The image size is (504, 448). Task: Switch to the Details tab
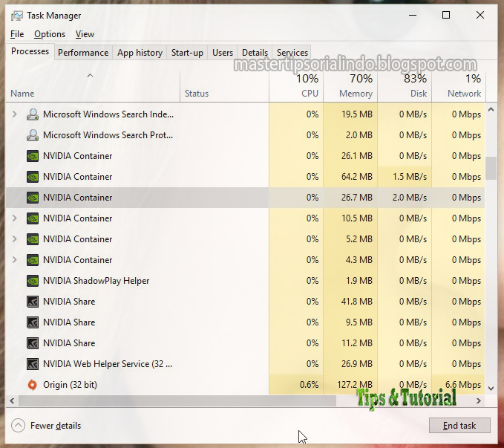point(255,53)
